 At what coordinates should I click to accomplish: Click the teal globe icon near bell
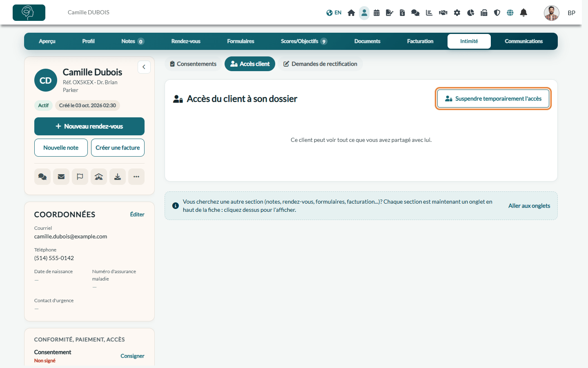click(x=510, y=13)
